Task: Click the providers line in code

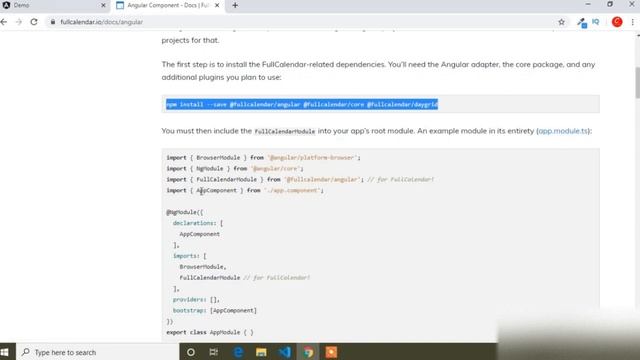Action: [196, 300]
